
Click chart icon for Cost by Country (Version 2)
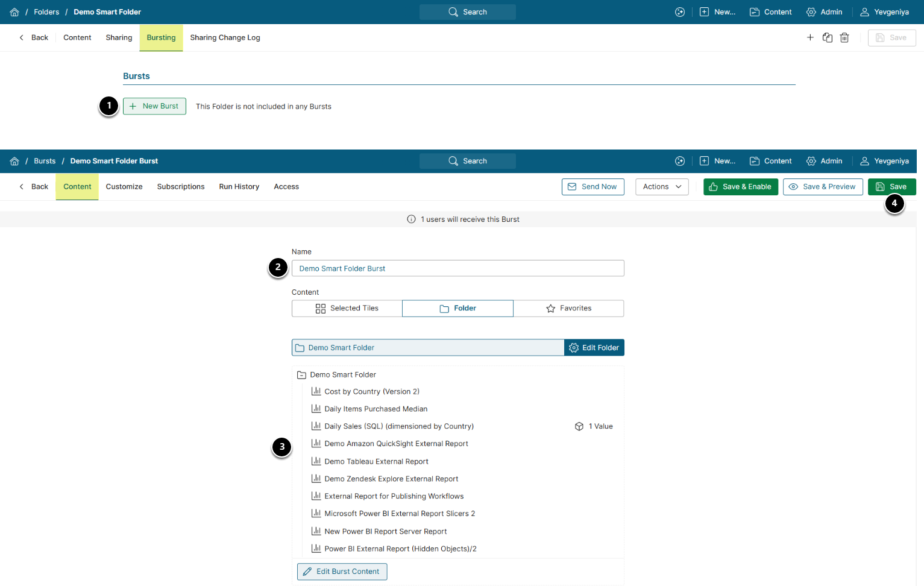click(x=316, y=391)
